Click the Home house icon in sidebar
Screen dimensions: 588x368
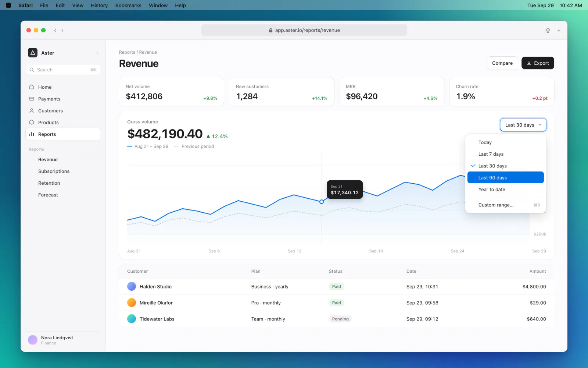32,87
